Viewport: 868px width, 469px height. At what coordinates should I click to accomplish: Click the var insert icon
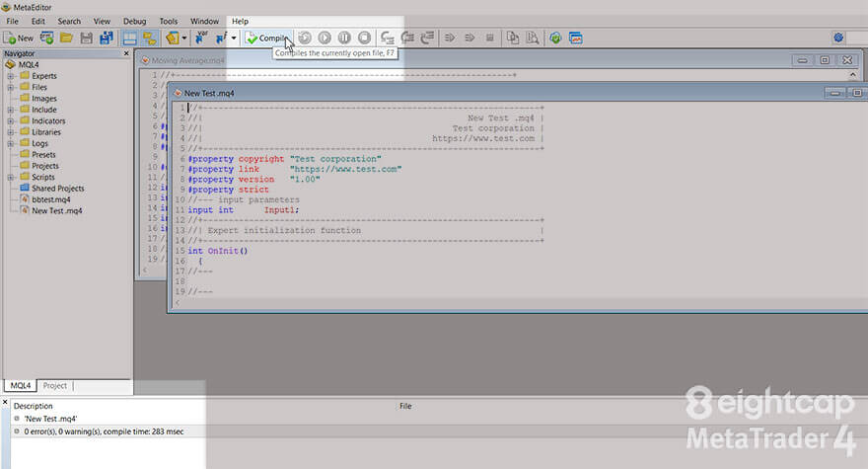coord(201,39)
